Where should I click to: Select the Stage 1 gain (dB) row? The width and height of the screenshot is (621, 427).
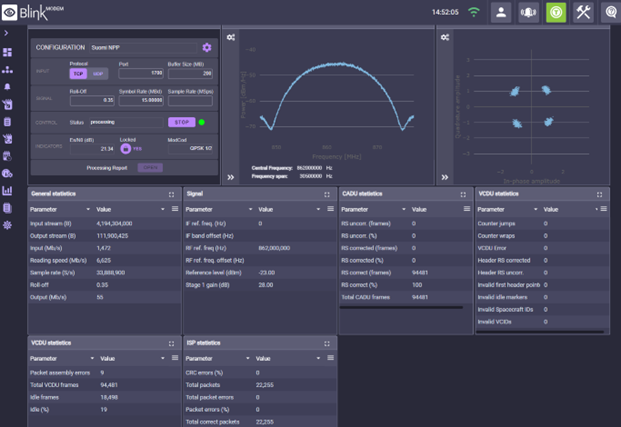tap(260, 285)
